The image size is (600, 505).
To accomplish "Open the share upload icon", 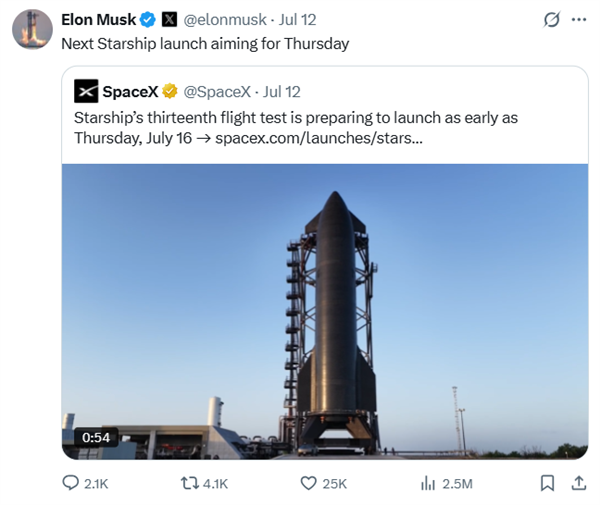I will 579,483.
